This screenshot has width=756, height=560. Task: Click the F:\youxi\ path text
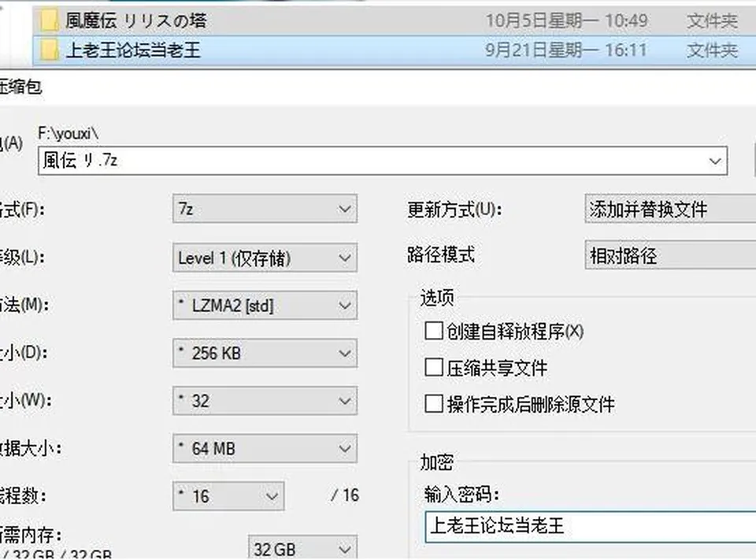(x=68, y=133)
